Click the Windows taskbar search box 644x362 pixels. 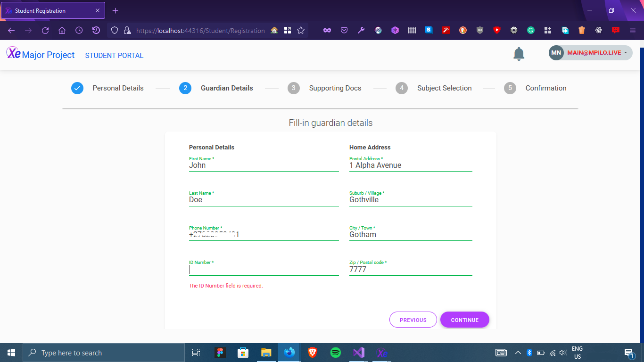tap(104, 353)
